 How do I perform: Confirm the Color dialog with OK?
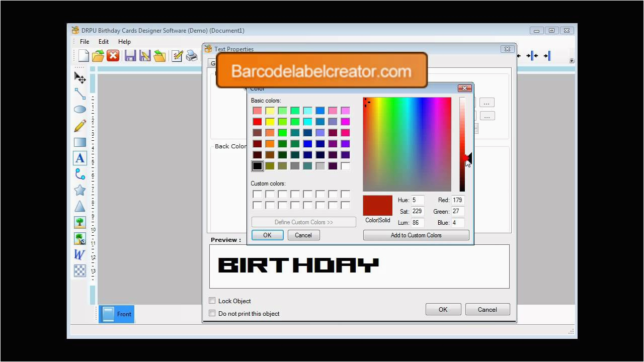pos(267,235)
